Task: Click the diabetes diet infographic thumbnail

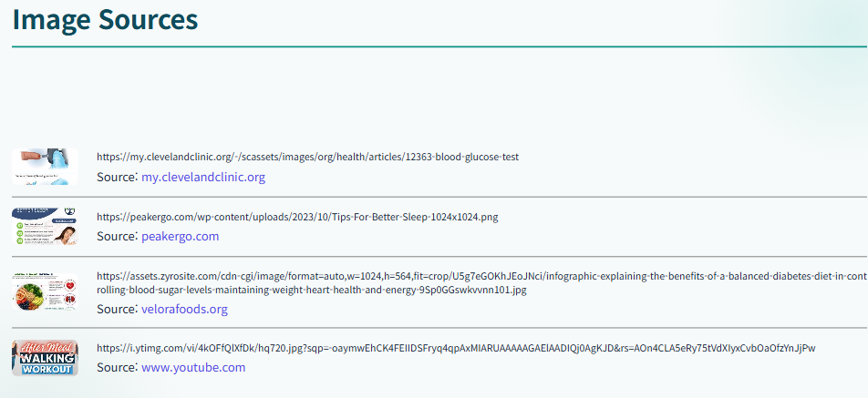Action: [x=45, y=291]
